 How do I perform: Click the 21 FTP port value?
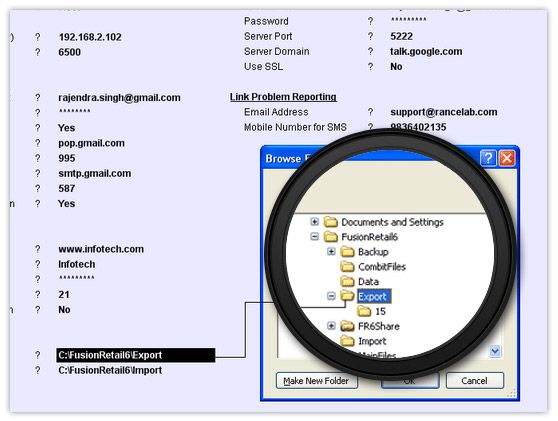64,294
